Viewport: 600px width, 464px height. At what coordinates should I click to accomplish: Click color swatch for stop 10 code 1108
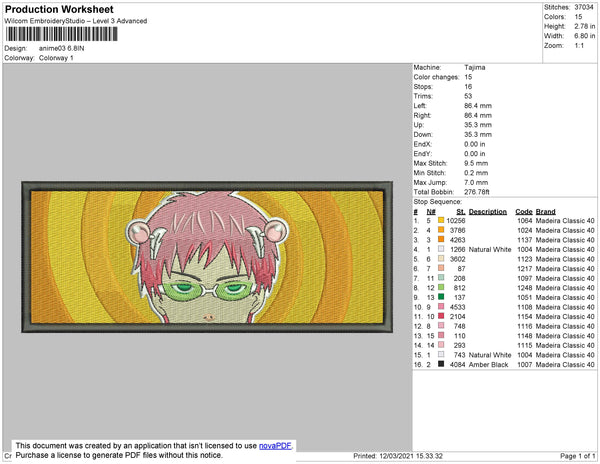pyautogui.click(x=441, y=306)
